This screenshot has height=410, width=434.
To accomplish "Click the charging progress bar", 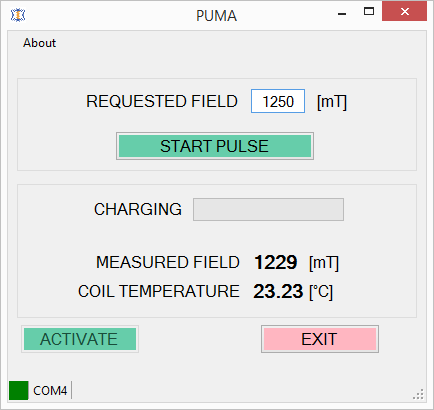I will point(268,209).
